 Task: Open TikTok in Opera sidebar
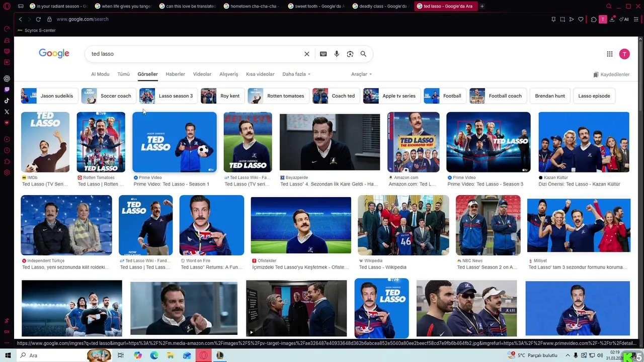(x=7, y=101)
